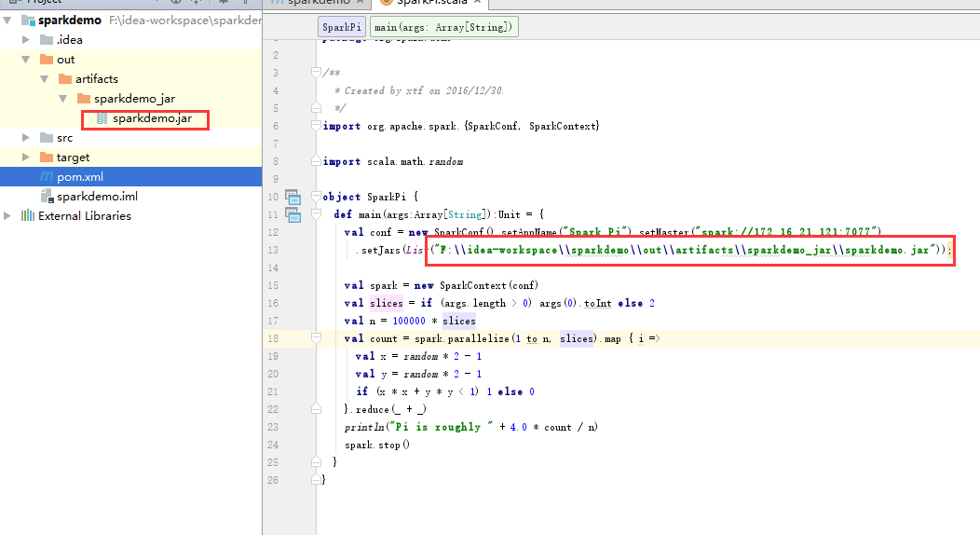
Task: Click the External Libraries bar-chart icon
Action: point(28,215)
